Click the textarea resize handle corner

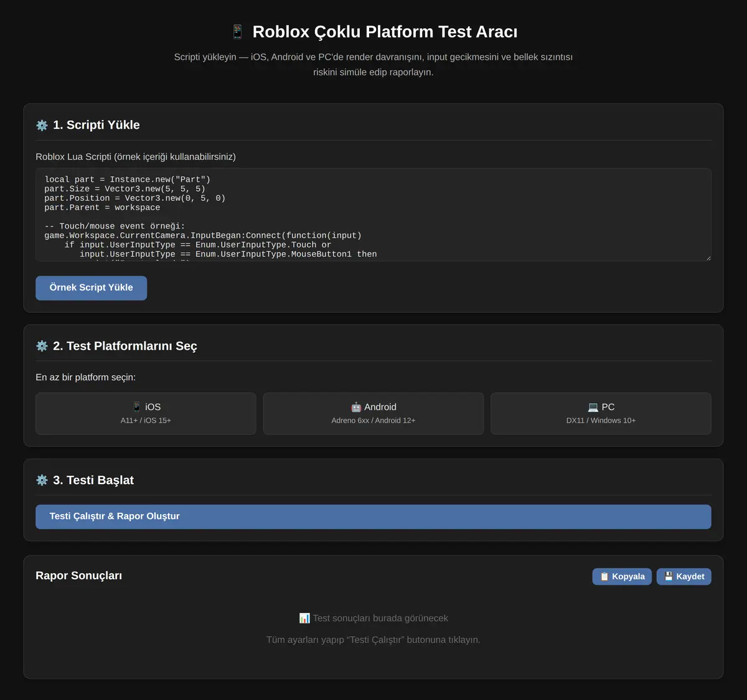point(707,257)
